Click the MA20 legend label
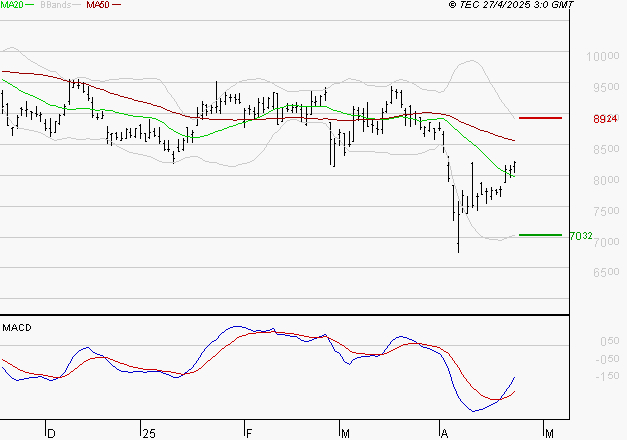 coord(11,5)
